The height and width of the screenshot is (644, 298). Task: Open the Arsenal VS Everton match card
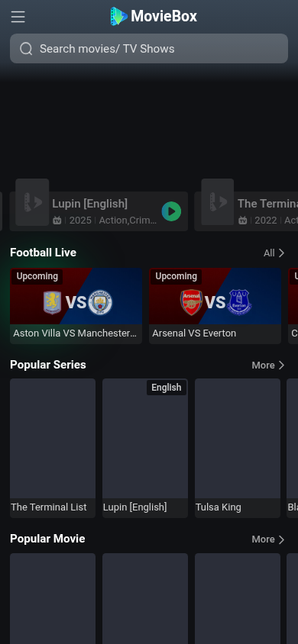point(215,306)
